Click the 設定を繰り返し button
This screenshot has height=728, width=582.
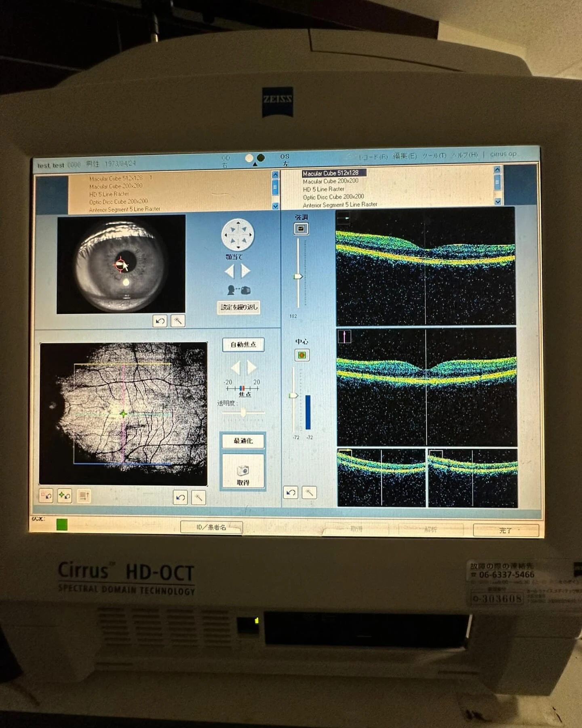click(x=239, y=307)
